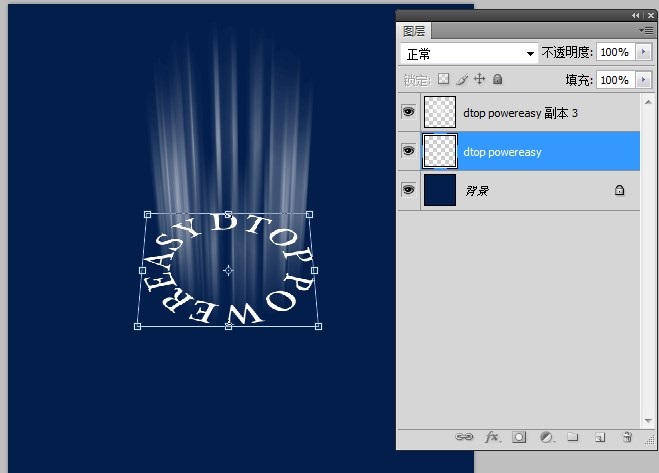
Task: Click the lock on Background layer
Action: (619, 190)
